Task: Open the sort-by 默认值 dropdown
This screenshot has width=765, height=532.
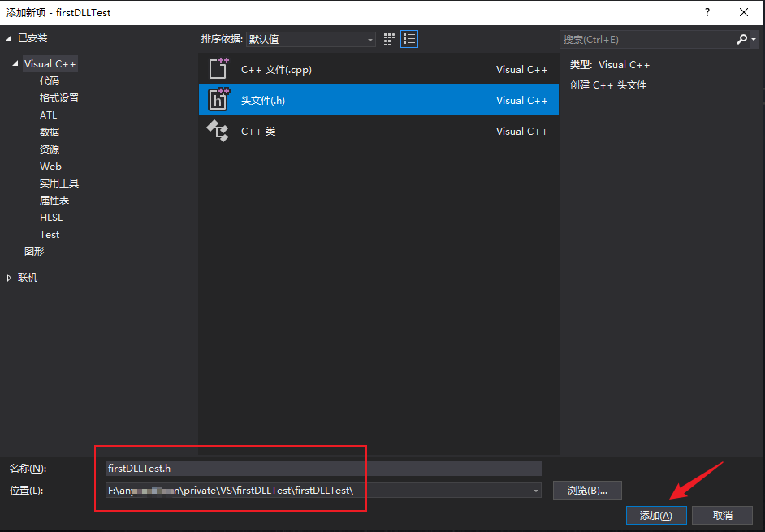Action: [311, 39]
